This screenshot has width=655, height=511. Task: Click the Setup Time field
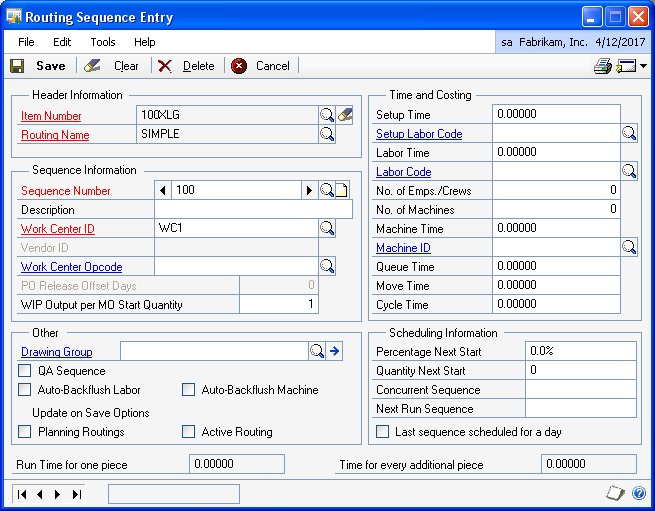tap(556, 114)
